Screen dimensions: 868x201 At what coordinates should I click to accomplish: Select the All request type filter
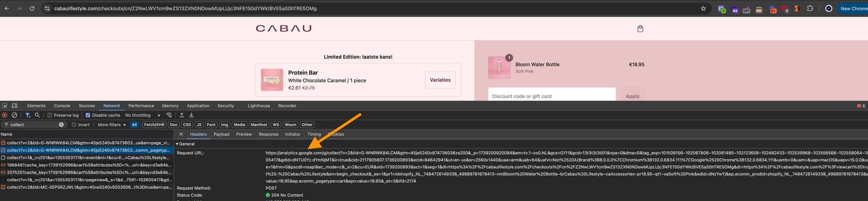tap(134, 125)
